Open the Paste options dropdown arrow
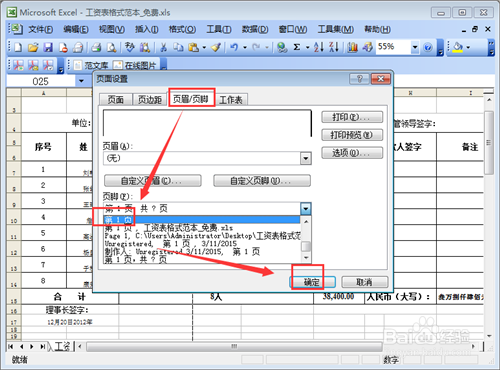The width and height of the screenshot is (500, 370). coord(204,48)
